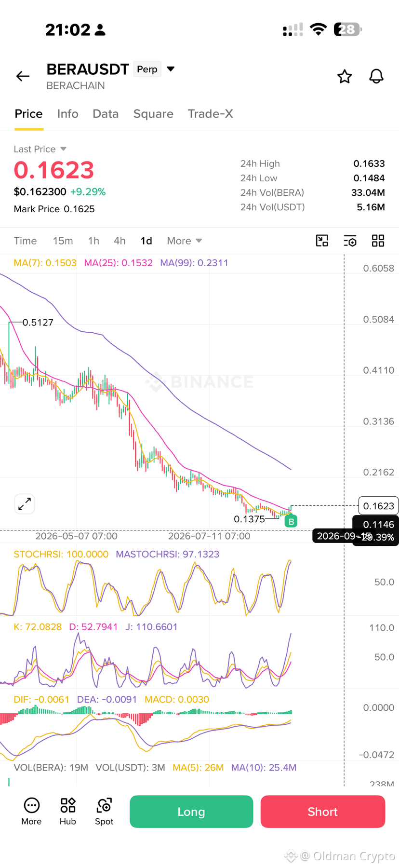Screen dimensions: 399x868
Task: Tap the 24h Low 0.1484 value
Action: (x=369, y=178)
